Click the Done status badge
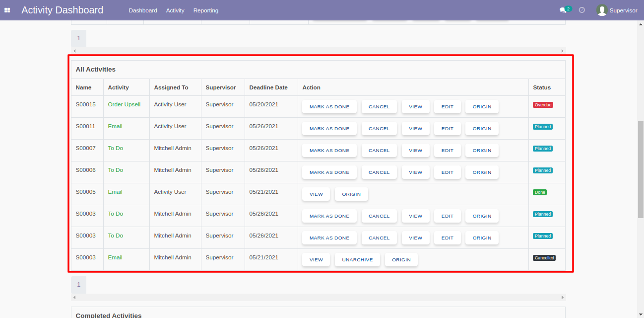This screenshot has width=644, height=318. coord(540,192)
